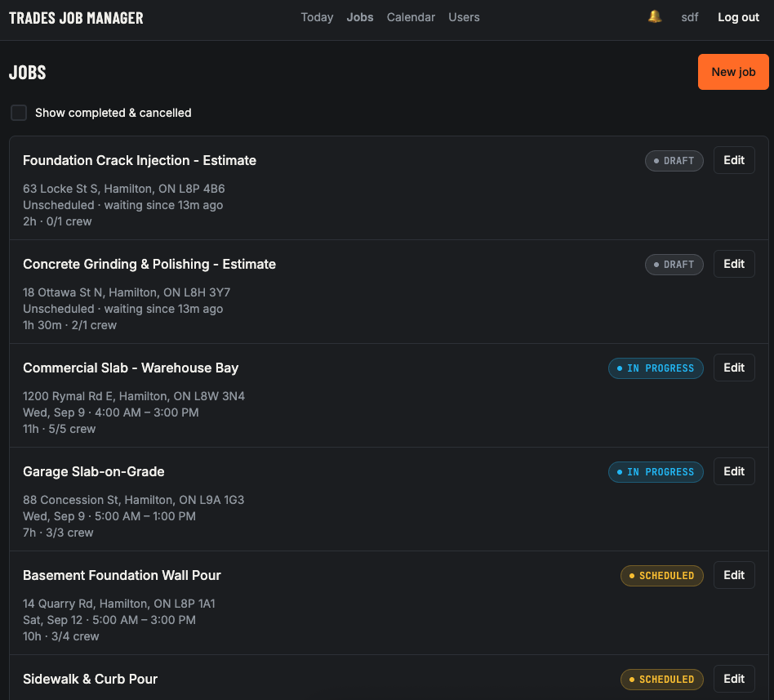Image resolution: width=774 pixels, height=700 pixels.
Task: Click In Progress badge on Commercial Slab
Action: pyautogui.click(x=656, y=368)
